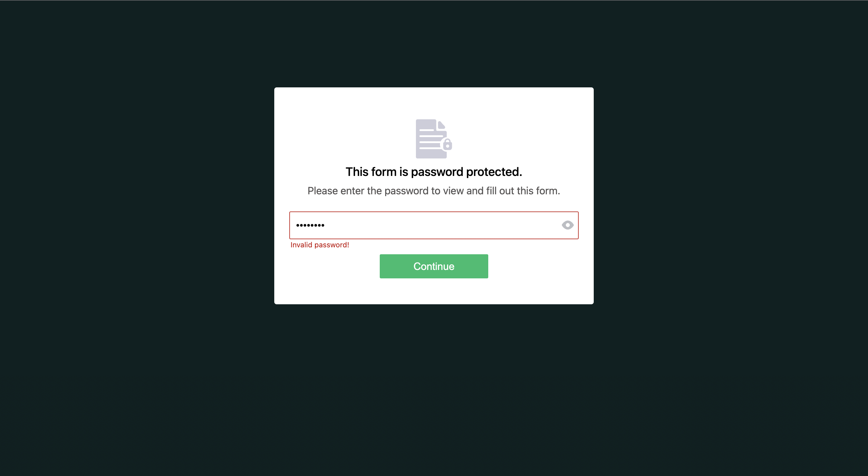Click the "This form is password protected." heading
Viewport: 868px width, 476px height.
434,172
